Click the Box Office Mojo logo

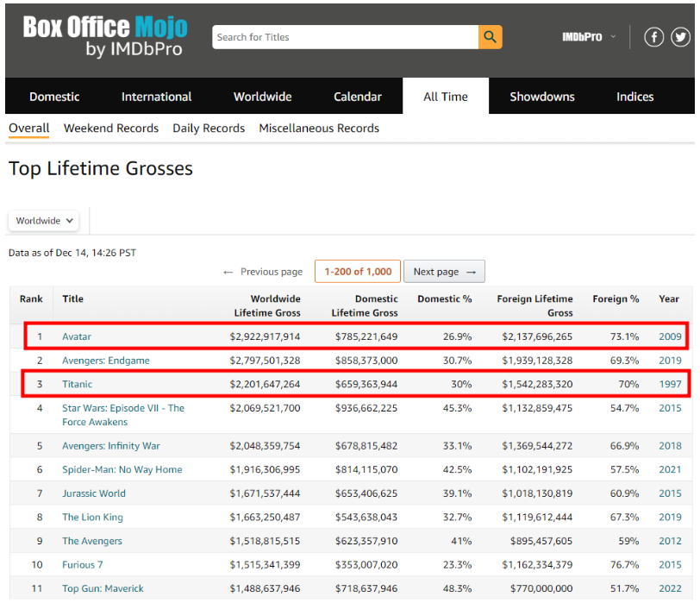pyautogui.click(x=105, y=36)
